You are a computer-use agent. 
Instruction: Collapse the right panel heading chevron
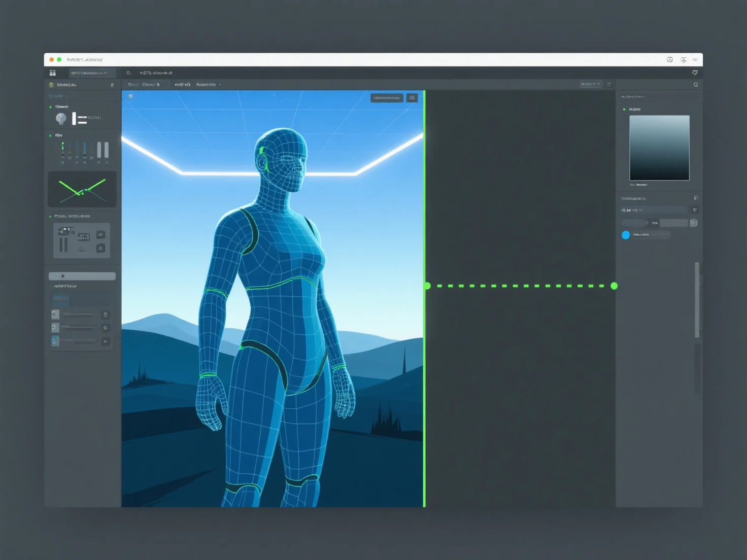tap(646, 95)
